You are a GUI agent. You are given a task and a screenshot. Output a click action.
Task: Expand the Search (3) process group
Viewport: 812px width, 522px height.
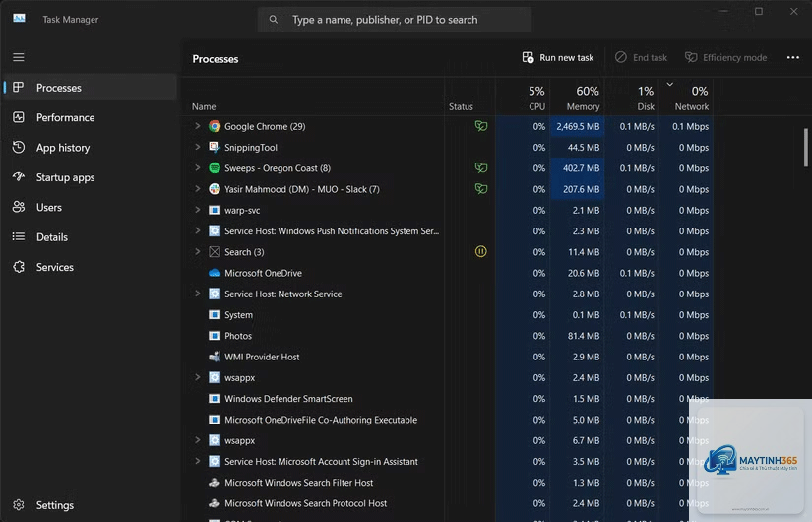[197, 252]
